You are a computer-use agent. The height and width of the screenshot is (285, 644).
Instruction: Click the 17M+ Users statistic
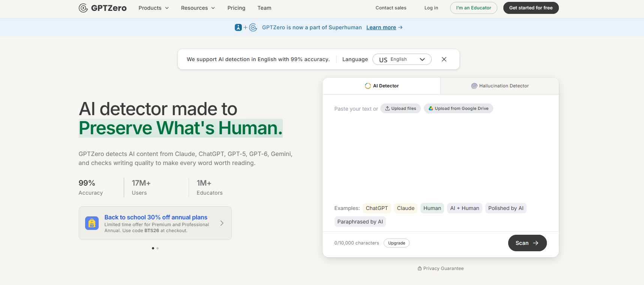(141, 187)
